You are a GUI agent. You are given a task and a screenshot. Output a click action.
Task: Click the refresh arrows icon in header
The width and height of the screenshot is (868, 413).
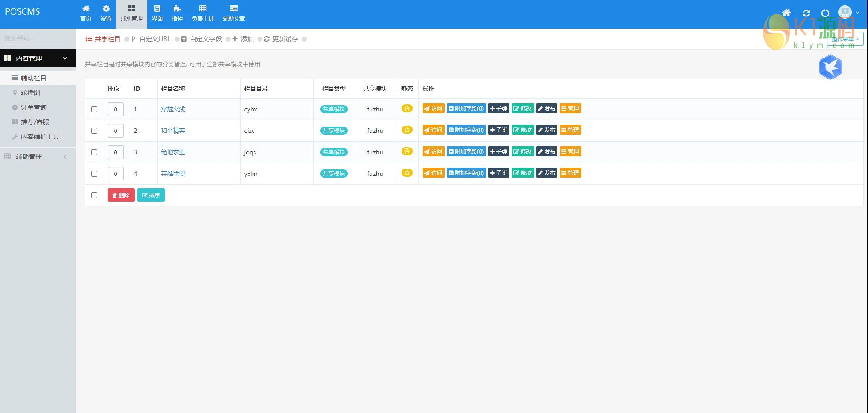click(806, 13)
